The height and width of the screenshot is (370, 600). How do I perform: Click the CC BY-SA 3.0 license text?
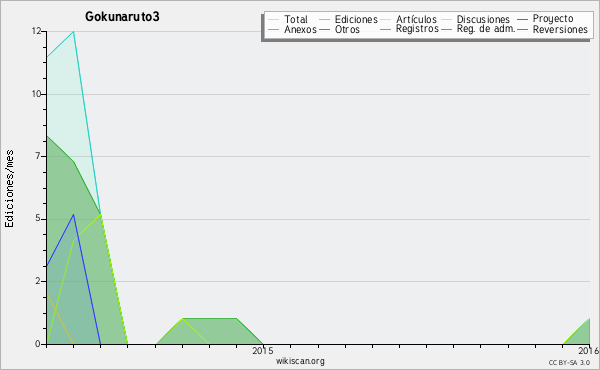(x=569, y=363)
